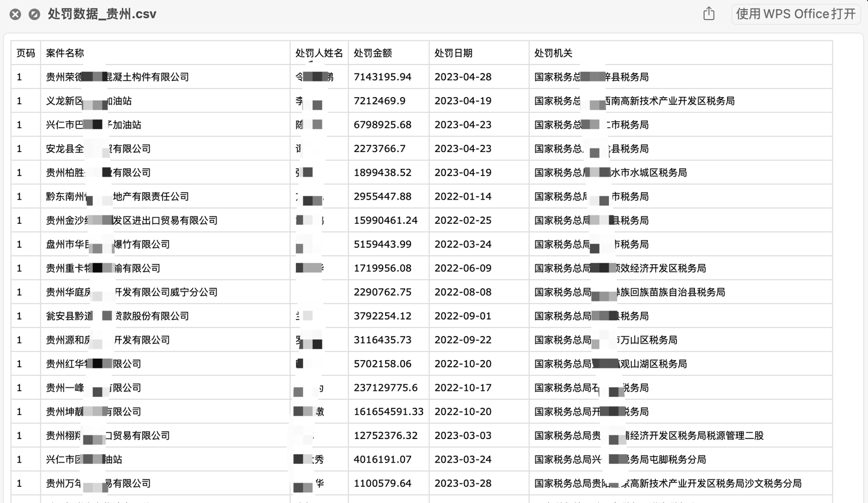The height and width of the screenshot is (503, 868).
Task: Select agency cell ending 税务局税源管理二股
Action: pos(681,435)
